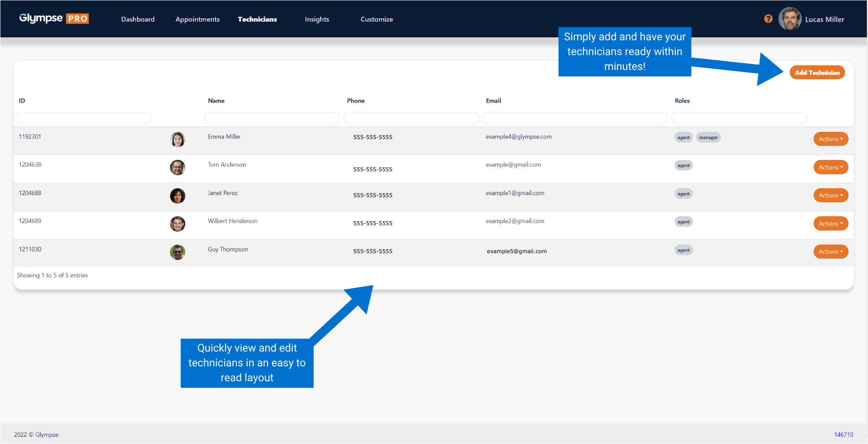Click Tom Anderson's avatar picture
Viewport: 868px width, 444px height.
[x=178, y=168]
